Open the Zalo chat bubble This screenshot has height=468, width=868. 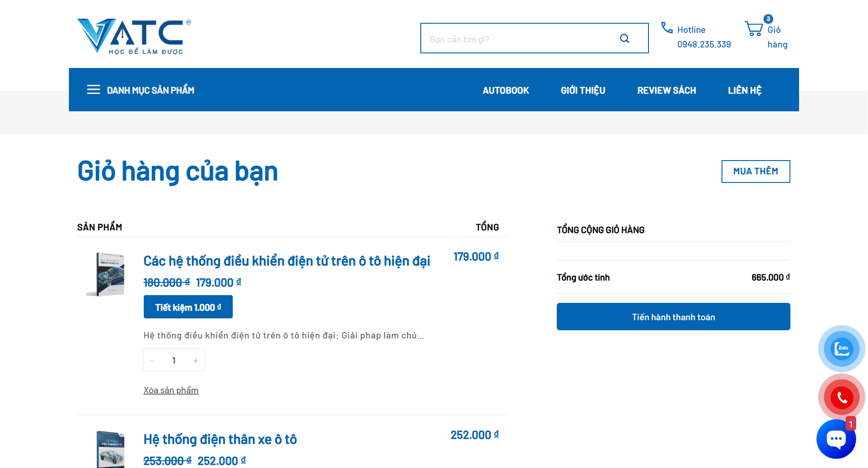click(x=841, y=348)
